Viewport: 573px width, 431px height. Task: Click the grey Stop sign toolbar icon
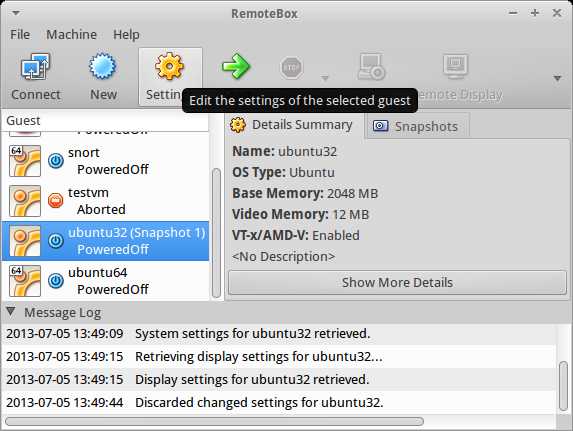(292, 67)
